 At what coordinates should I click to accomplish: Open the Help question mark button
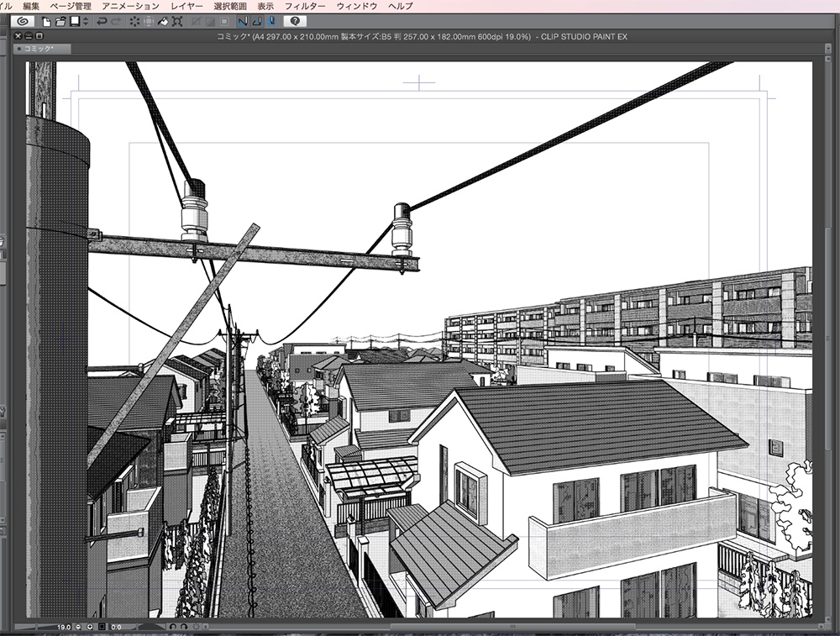pos(296,21)
